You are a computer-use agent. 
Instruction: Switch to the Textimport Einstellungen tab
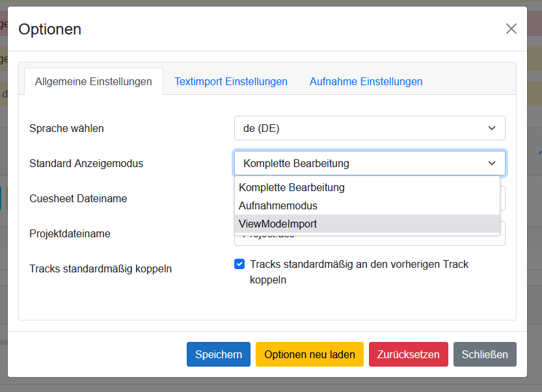coord(231,81)
